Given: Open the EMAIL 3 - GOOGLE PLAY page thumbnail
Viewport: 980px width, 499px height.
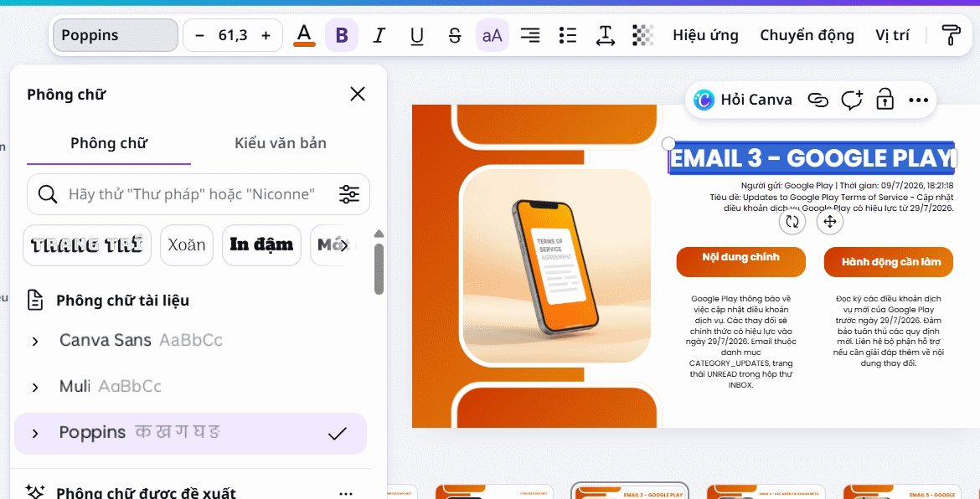Looking at the screenshot, I should [630, 491].
